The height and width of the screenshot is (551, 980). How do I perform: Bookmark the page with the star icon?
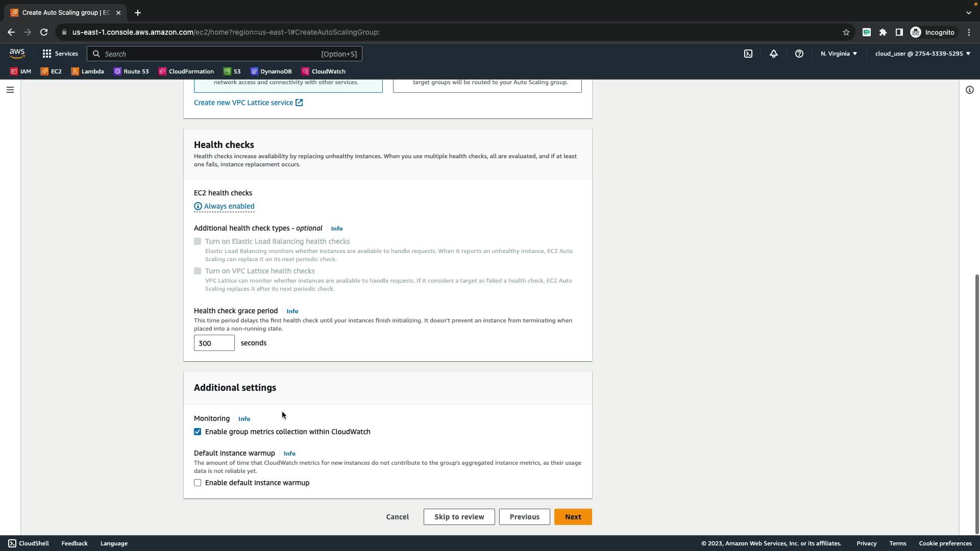click(x=846, y=32)
